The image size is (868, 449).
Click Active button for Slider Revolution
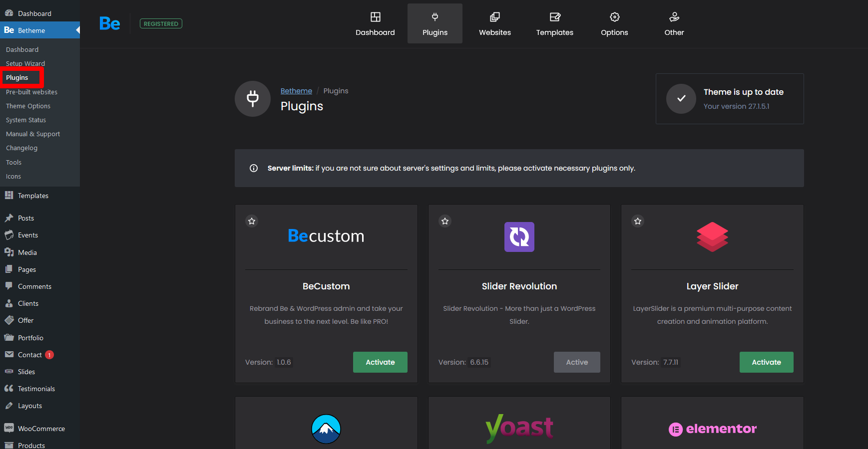pos(577,362)
